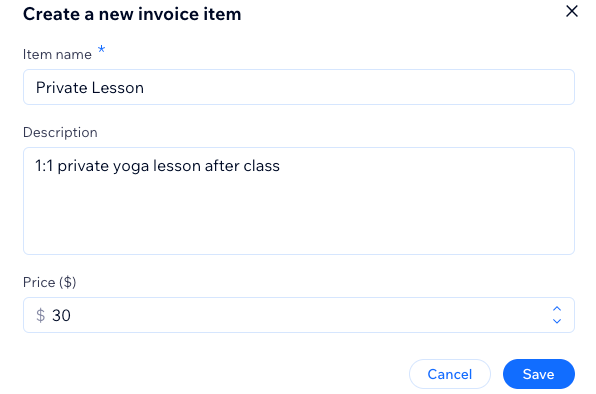Place cursor in "Private Lesson" text
The image size is (596, 394).
coord(90,88)
